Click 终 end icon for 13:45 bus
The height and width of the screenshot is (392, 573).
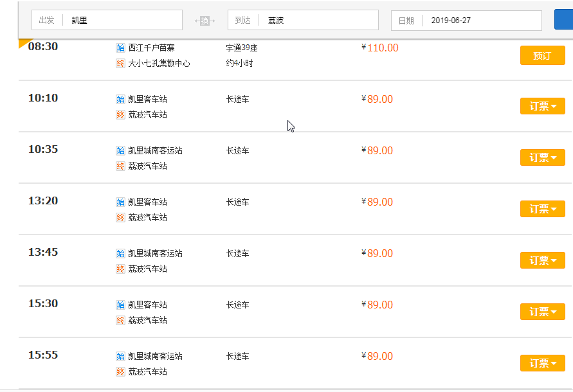pyautogui.click(x=120, y=269)
